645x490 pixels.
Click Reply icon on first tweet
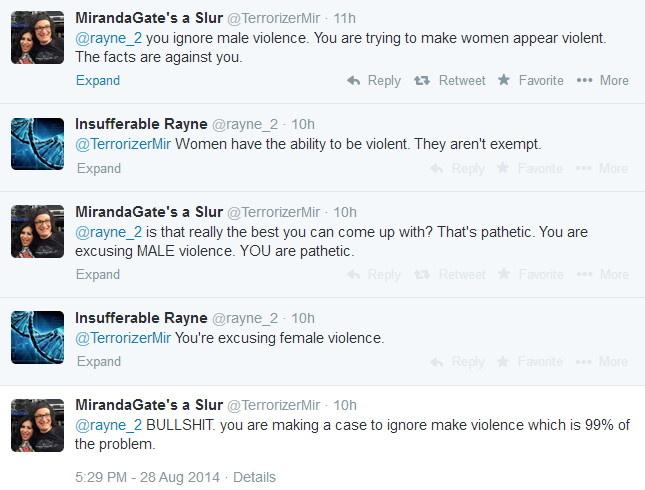click(x=374, y=80)
